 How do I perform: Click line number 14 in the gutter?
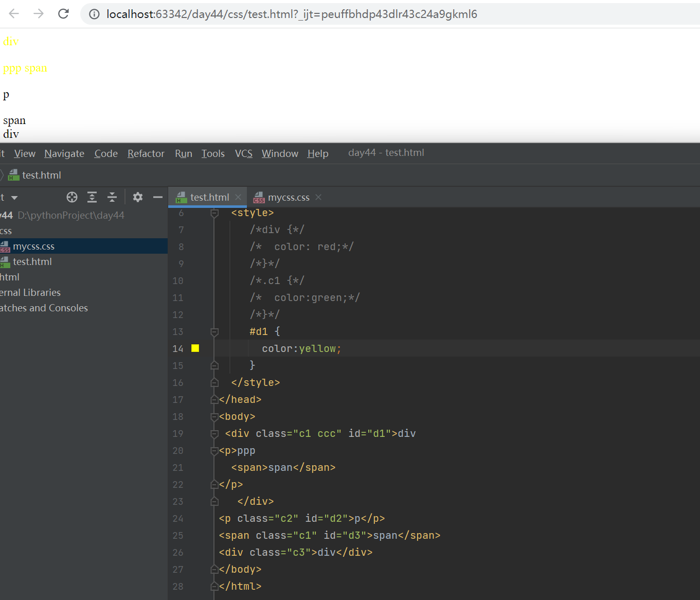178,348
